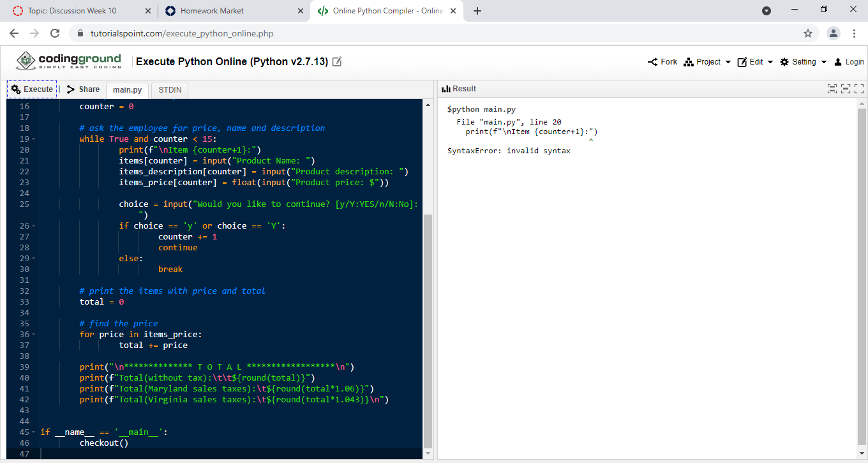
Task: Click 'Product Name' input line 21
Action: pyautogui.click(x=217, y=161)
